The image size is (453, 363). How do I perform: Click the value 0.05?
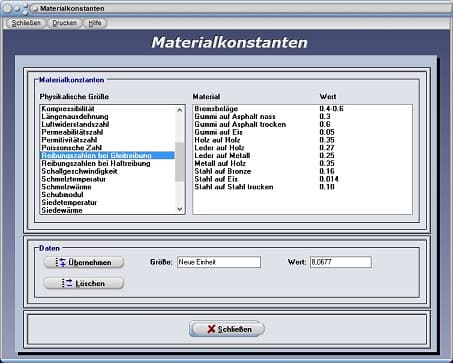pyautogui.click(x=327, y=132)
